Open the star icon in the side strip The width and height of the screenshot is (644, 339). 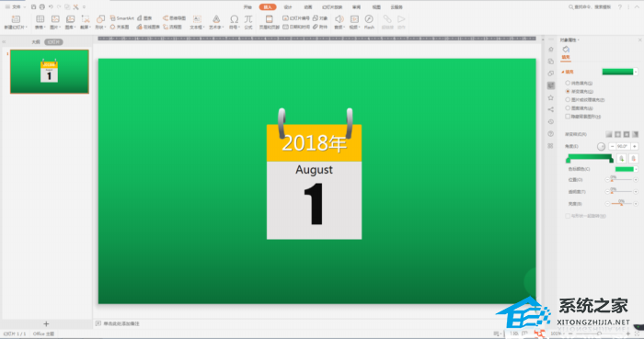tap(551, 97)
